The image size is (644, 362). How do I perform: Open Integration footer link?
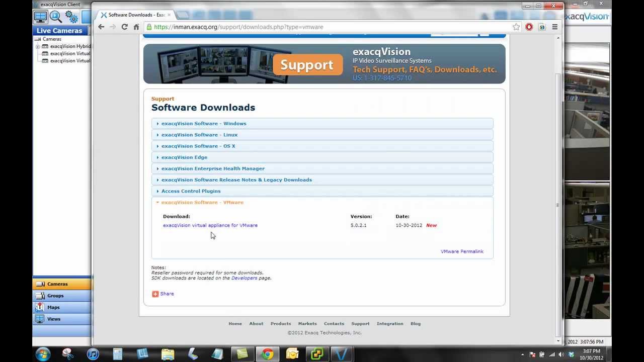[x=390, y=324]
